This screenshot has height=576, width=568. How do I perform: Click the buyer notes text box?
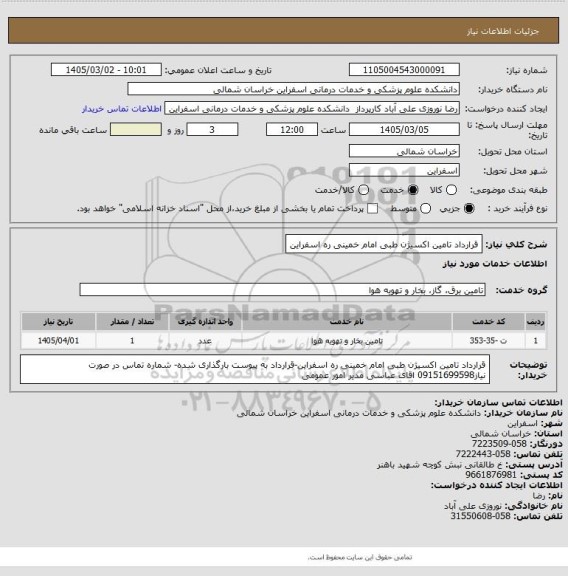[x=255, y=370]
